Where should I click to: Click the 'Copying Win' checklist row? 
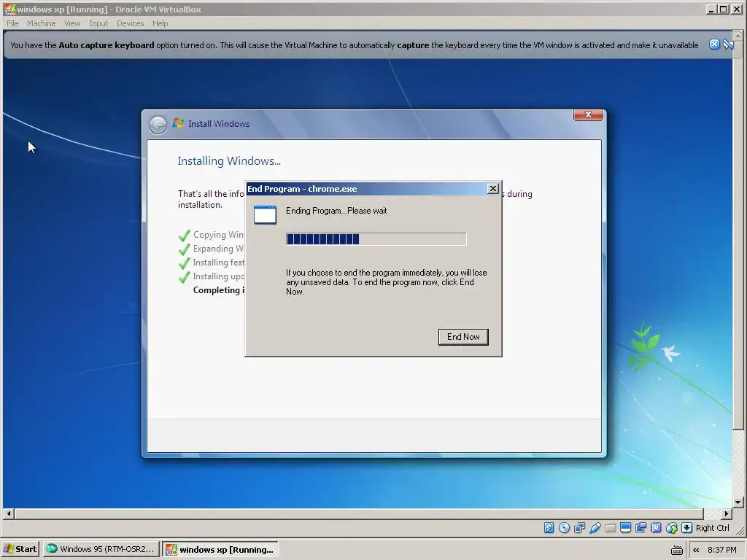coord(218,235)
